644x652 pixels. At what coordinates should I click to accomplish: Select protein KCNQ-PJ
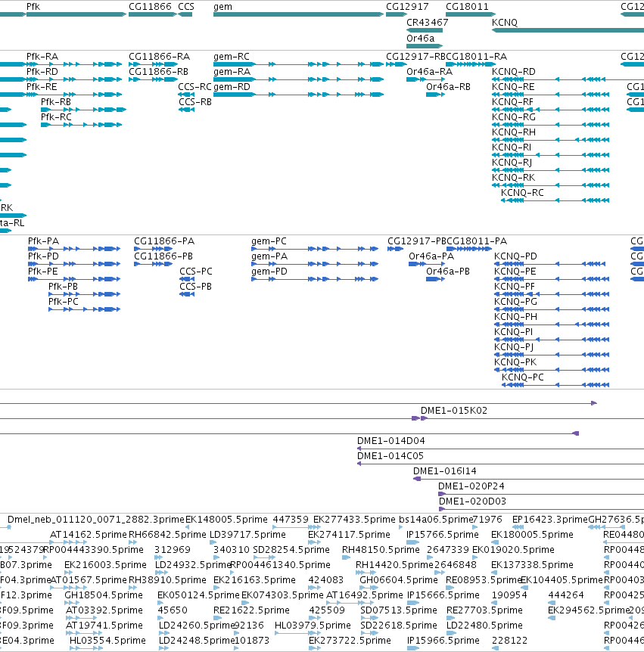(x=552, y=354)
